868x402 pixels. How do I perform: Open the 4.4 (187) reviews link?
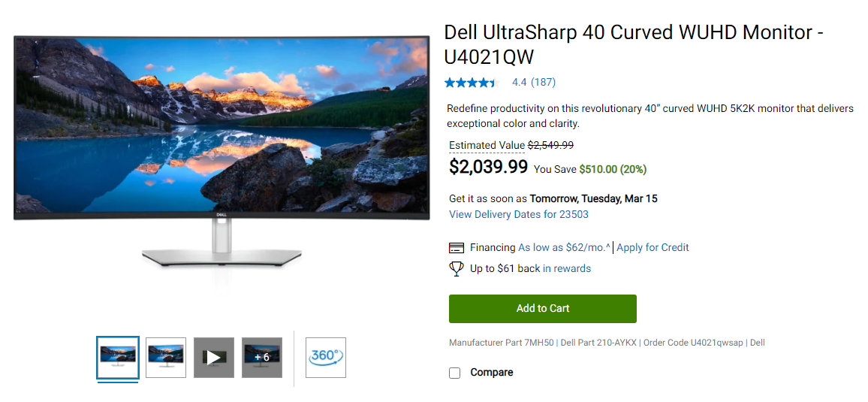point(534,83)
